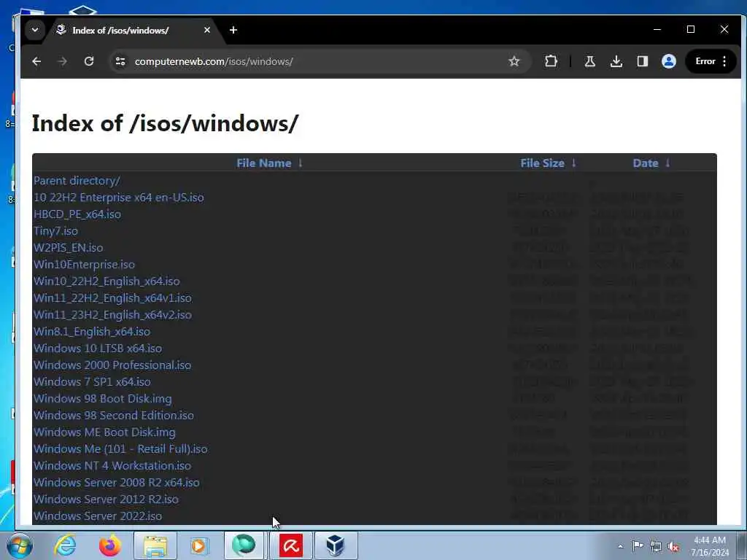The height and width of the screenshot is (560, 747).
Task: Click Windows 7 SP1 x64.iso
Action: tap(92, 382)
